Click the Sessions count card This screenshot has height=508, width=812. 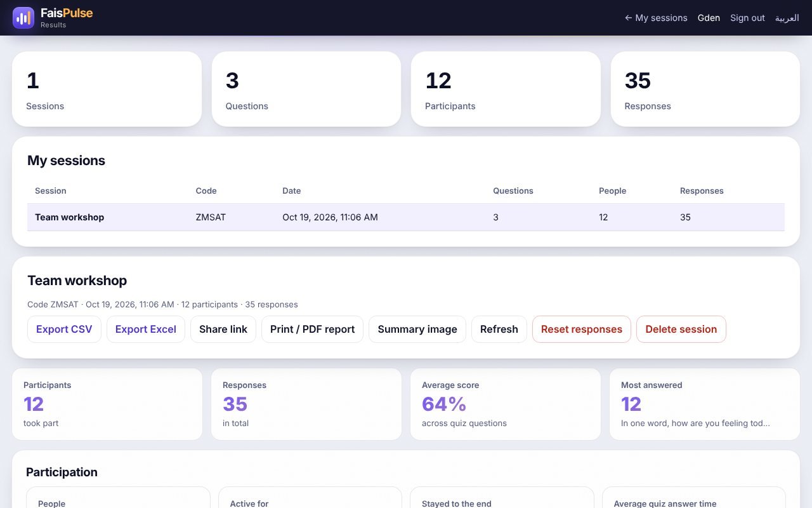[107, 89]
